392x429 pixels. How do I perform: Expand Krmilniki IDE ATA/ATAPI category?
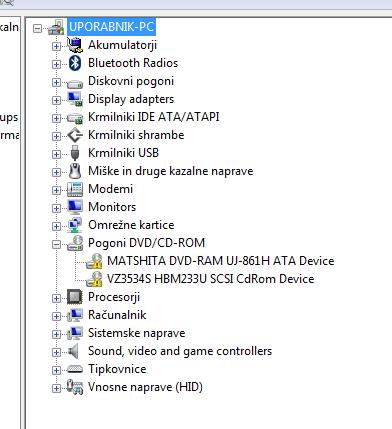pos(56,118)
